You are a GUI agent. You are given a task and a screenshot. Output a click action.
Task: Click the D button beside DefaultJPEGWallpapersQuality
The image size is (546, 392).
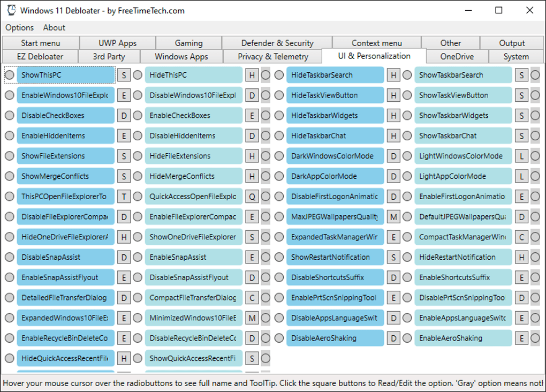tap(521, 217)
